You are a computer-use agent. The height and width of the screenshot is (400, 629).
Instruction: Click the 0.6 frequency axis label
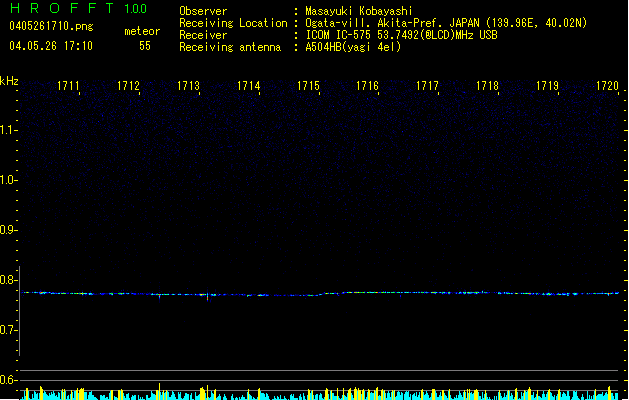(8, 380)
